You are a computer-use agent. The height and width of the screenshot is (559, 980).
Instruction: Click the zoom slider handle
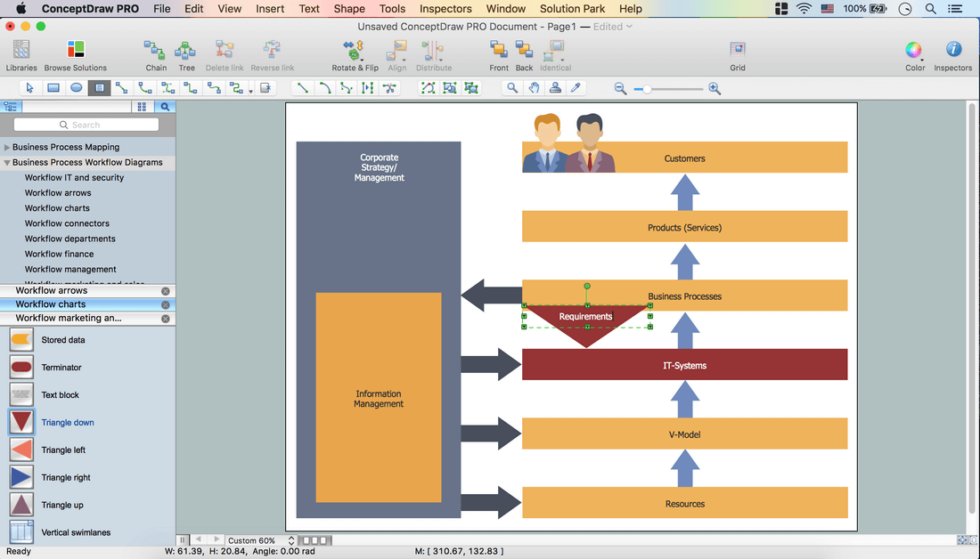(647, 89)
